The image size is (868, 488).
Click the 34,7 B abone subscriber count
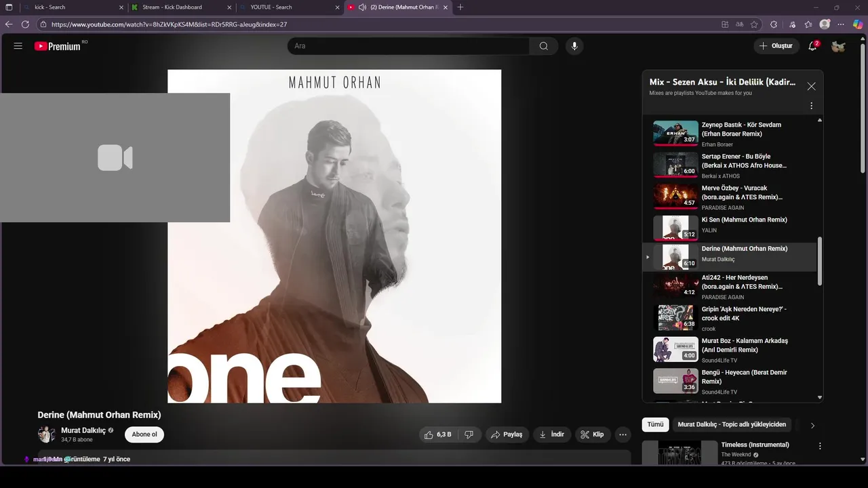click(x=77, y=440)
